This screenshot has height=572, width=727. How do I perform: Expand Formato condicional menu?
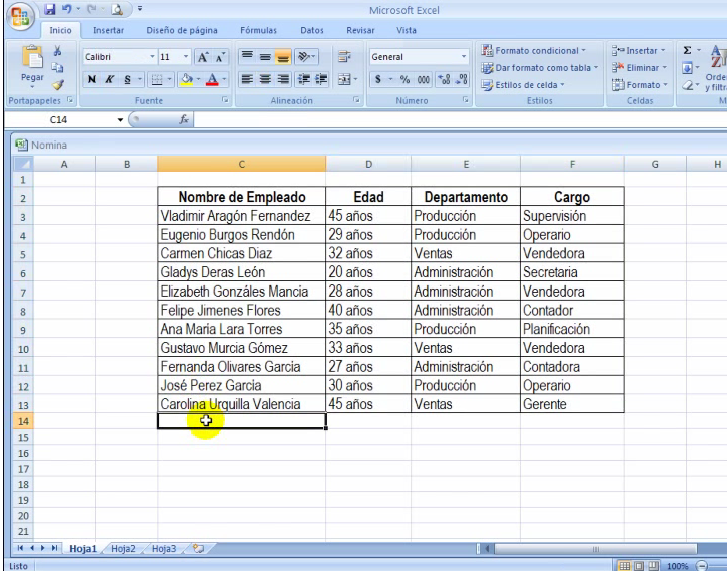click(534, 51)
